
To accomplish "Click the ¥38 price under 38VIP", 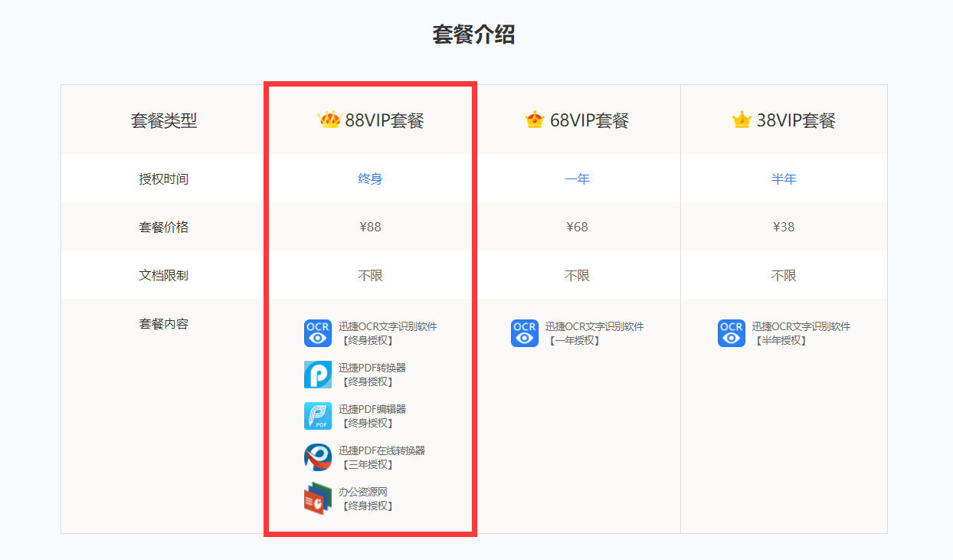I will [x=784, y=227].
